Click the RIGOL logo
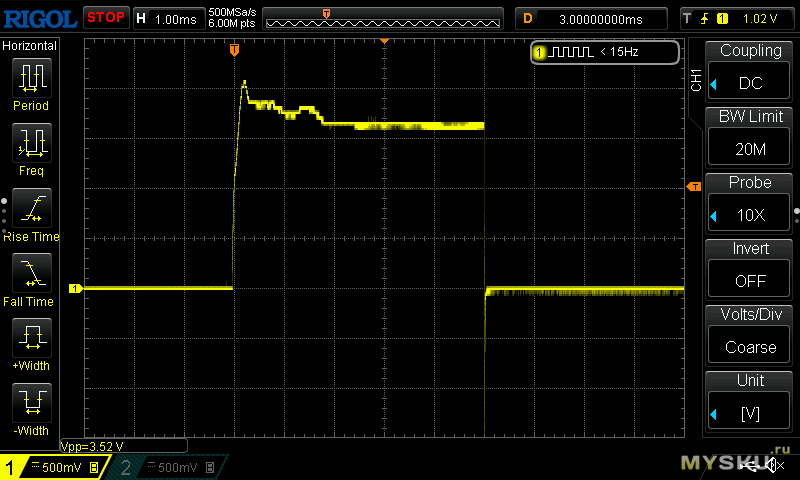800x480 pixels. (x=40, y=19)
